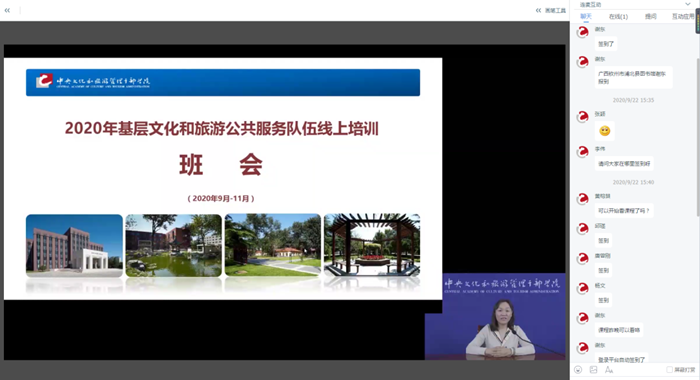Click the smiley emoji message bubble
Screen dimensions: 700x380
coord(605,131)
